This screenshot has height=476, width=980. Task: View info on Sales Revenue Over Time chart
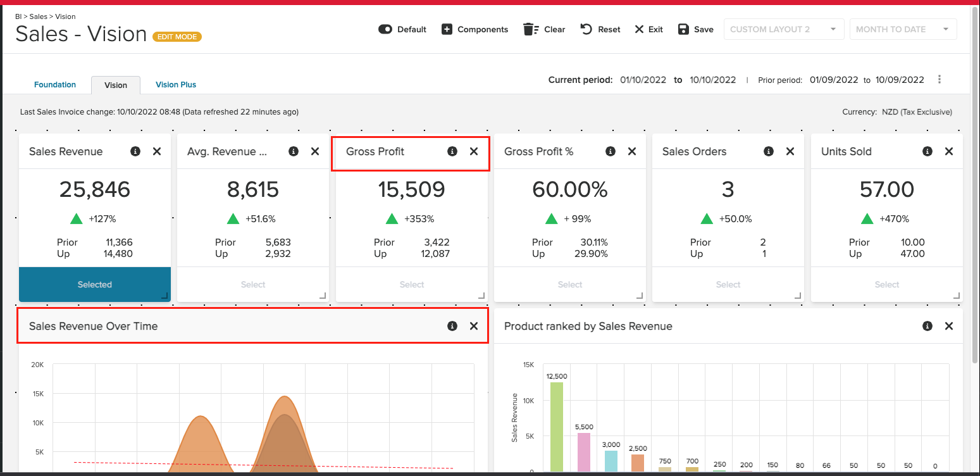pyautogui.click(x=452, y=326)
